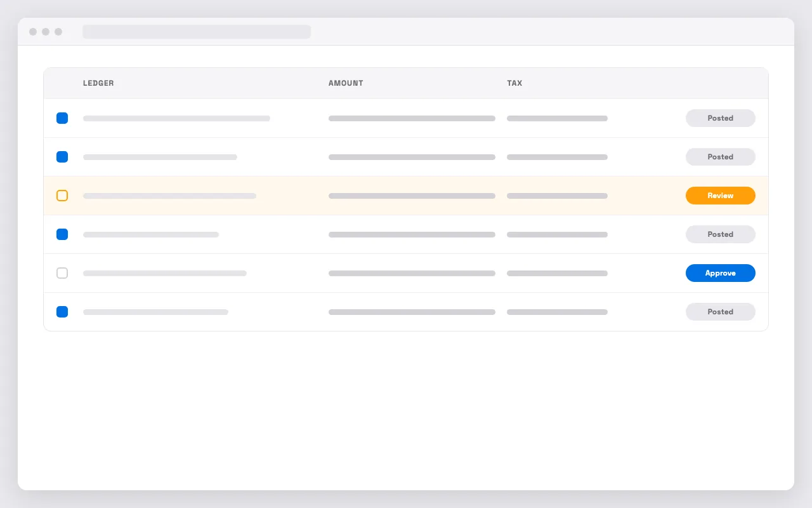Uncheck the checkbox in the row directly above Review
Image resolution: width=812 pixels, height=508 pixels.
click(x=62, y=157)
